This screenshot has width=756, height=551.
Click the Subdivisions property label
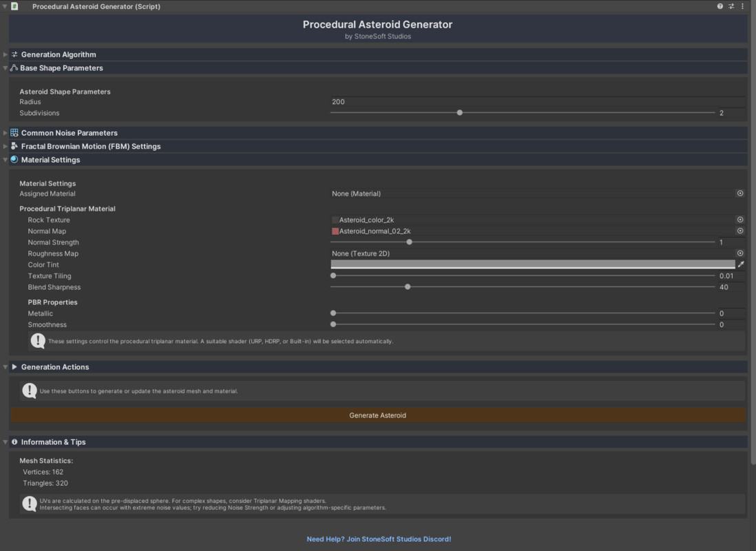39,113
